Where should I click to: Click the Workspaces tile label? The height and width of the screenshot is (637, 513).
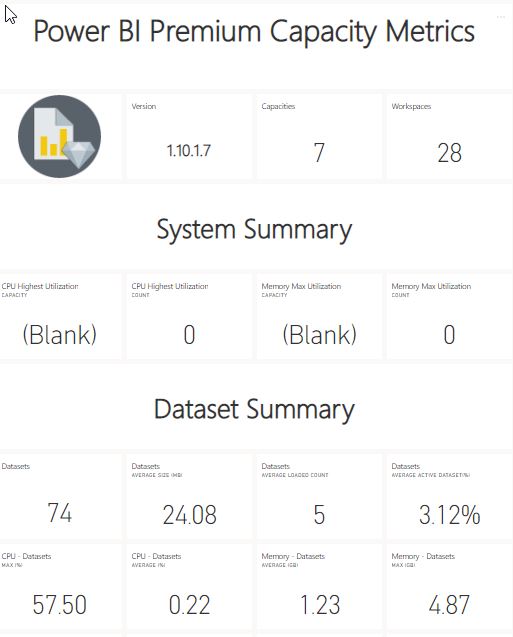tap(411, 106)
